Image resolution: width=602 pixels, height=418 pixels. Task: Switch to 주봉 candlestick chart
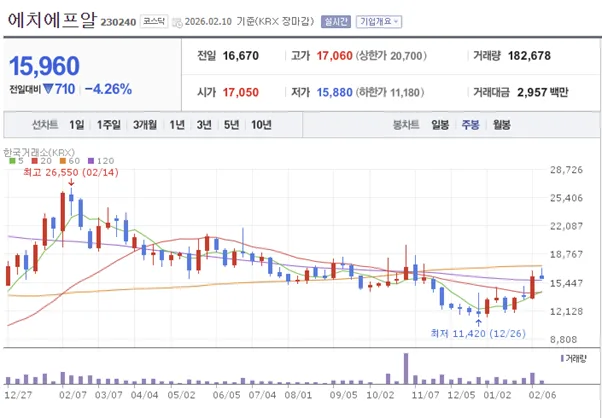470,125
